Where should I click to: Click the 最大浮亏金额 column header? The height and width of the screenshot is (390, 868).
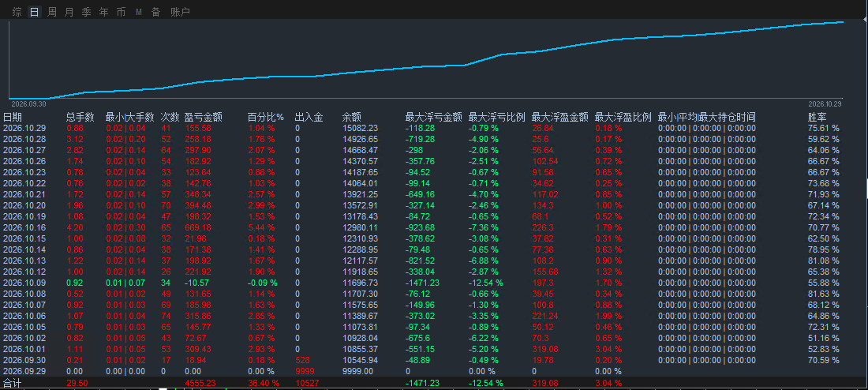coord(433,117)
